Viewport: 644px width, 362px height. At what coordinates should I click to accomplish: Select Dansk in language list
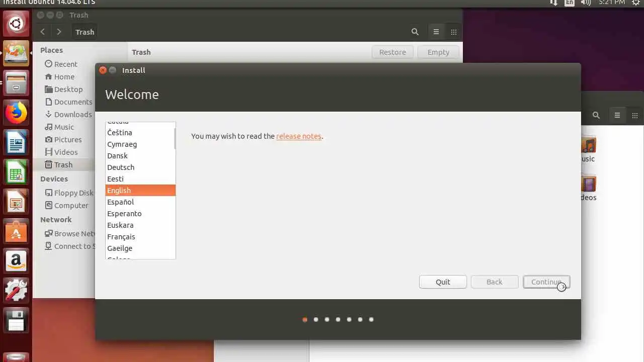140,156
